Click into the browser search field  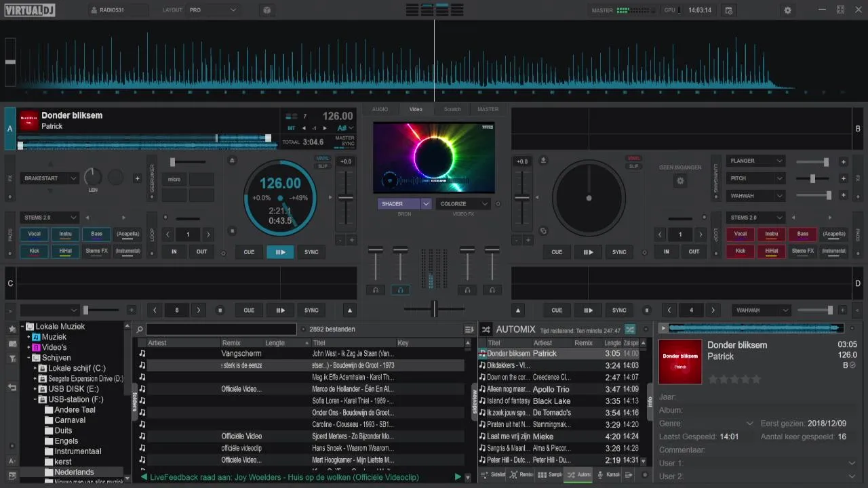click(x=221, y=329)
